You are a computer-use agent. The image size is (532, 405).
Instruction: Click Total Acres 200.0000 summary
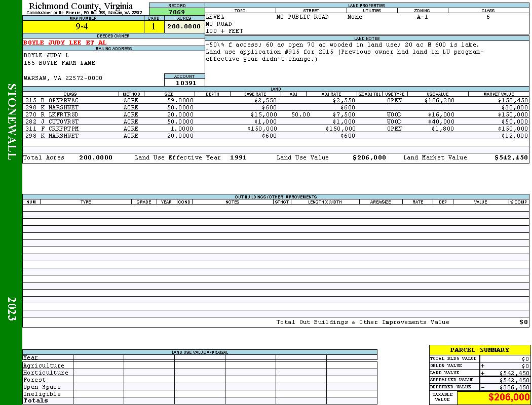[x=96, y=157]
